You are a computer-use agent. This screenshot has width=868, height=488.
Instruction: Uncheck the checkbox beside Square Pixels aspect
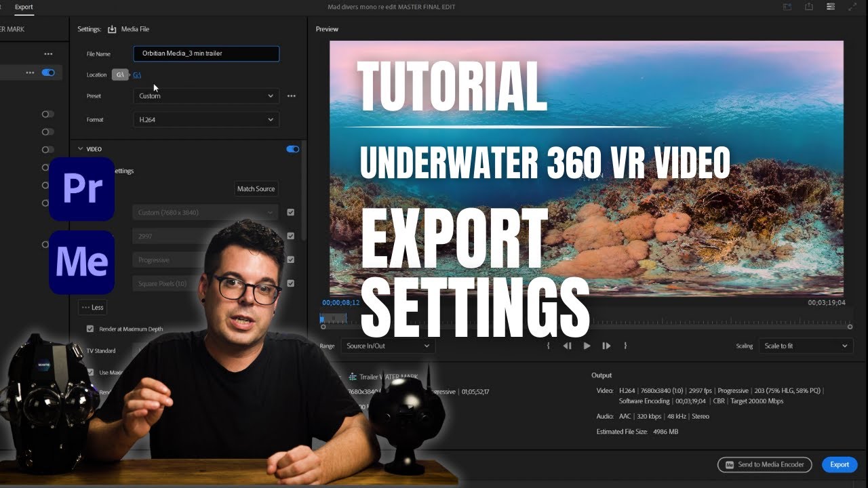(290, 283)
